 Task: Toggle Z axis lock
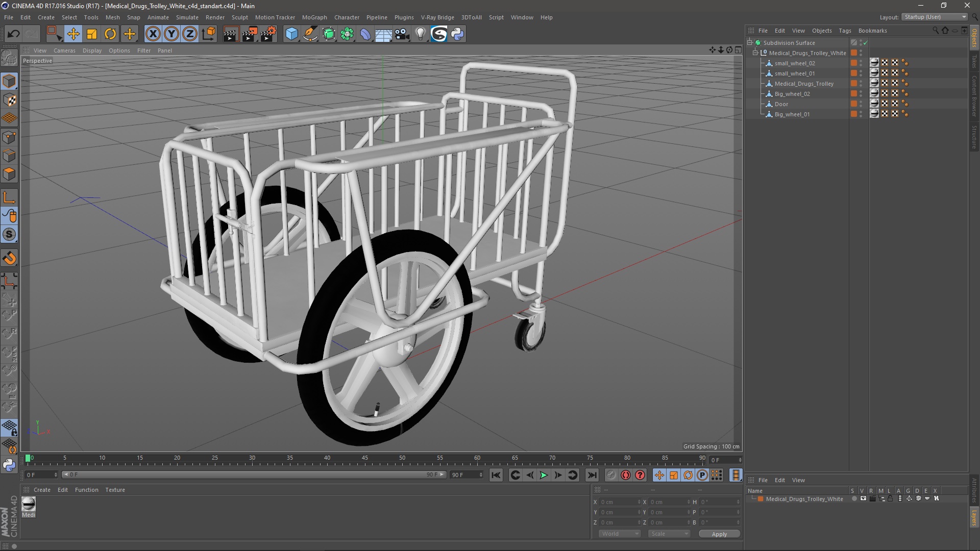[x=190, y=34]
